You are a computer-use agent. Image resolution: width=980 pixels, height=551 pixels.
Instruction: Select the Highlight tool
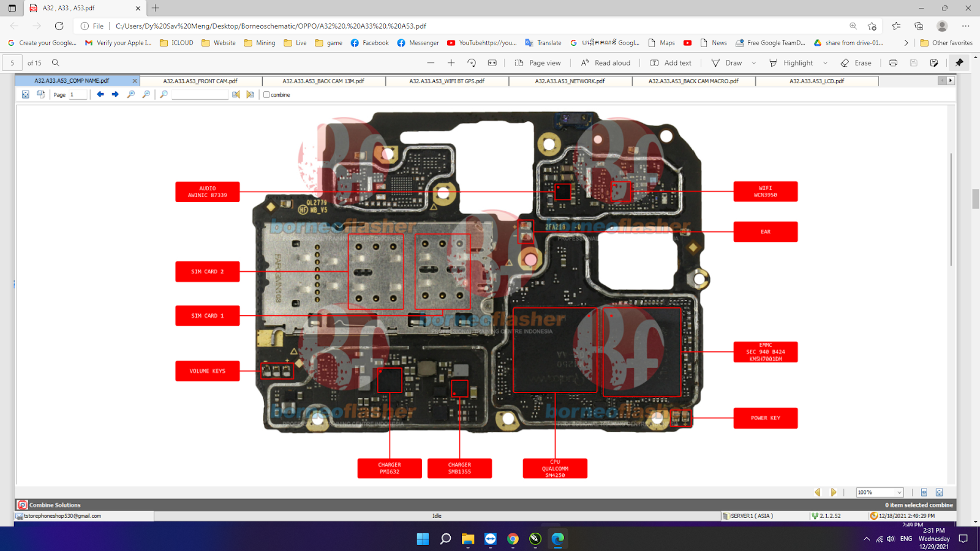click(x=791, y=62)
